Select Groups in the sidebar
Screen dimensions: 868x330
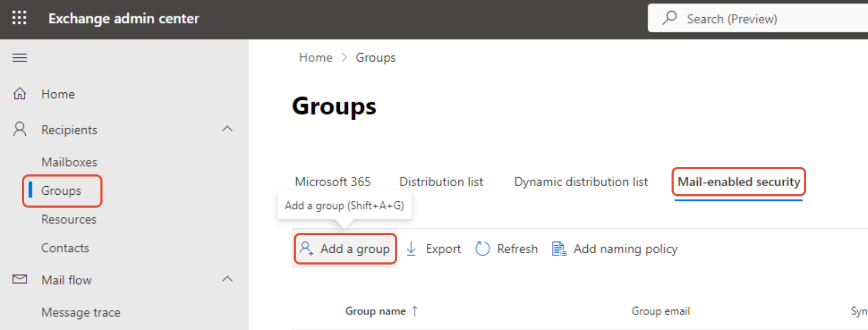[x=61, y=191]
